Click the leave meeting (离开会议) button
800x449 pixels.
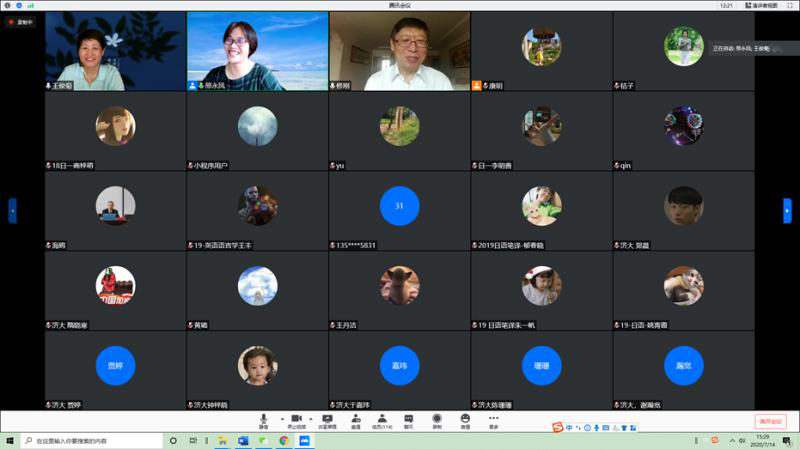click(x=770, y=421)
